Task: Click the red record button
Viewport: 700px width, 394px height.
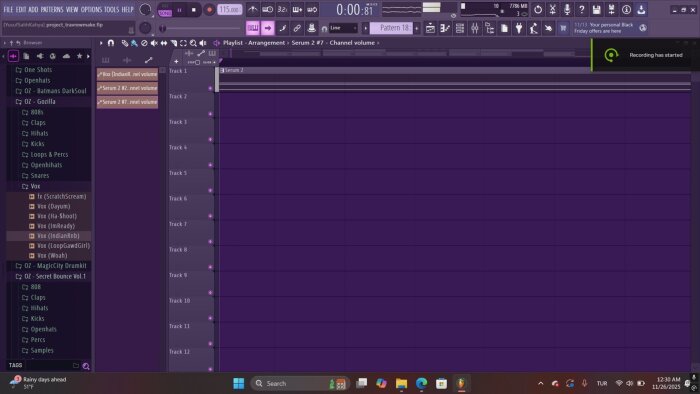Action: tap(209, 10)
